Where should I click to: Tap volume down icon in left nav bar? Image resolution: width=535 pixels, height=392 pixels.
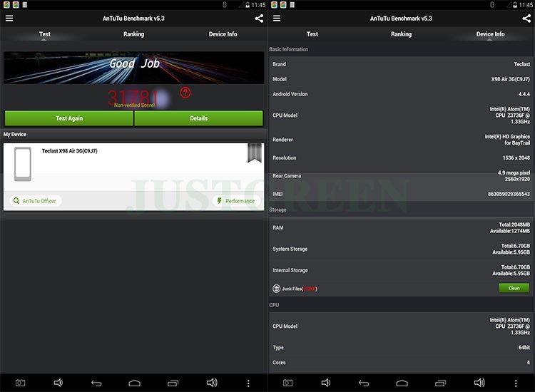58,383
